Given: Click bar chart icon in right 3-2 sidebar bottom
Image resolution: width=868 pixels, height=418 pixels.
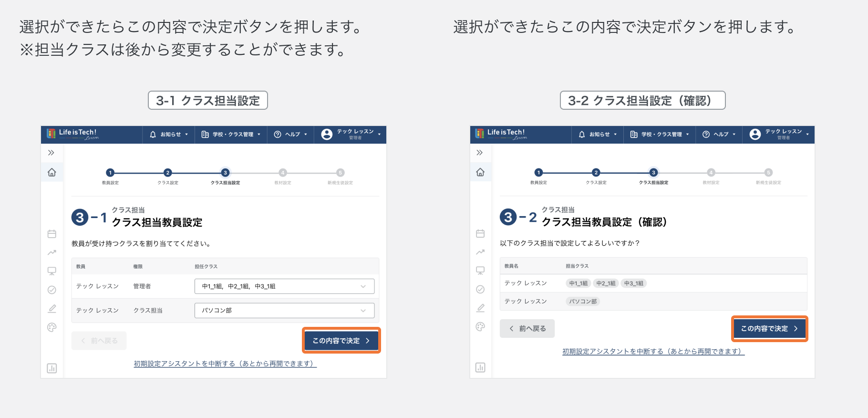Looking at the screenshot, I should tap(480, 367).
